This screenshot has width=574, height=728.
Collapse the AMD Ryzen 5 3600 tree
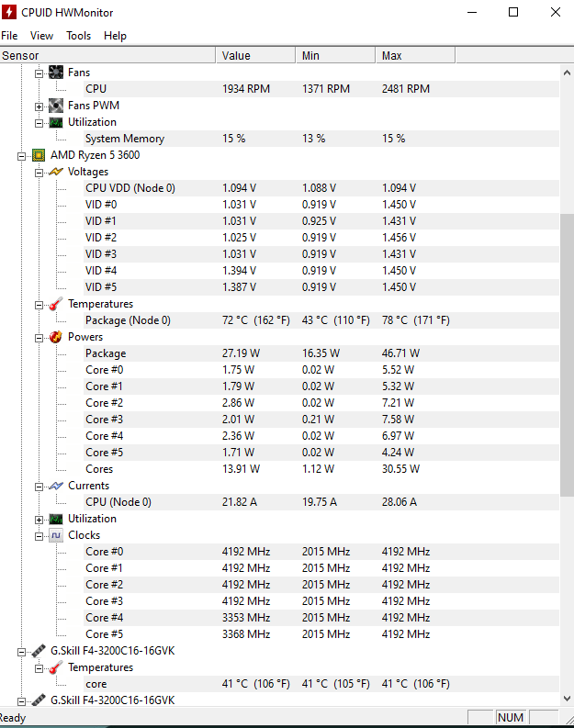tap(21, 156)
